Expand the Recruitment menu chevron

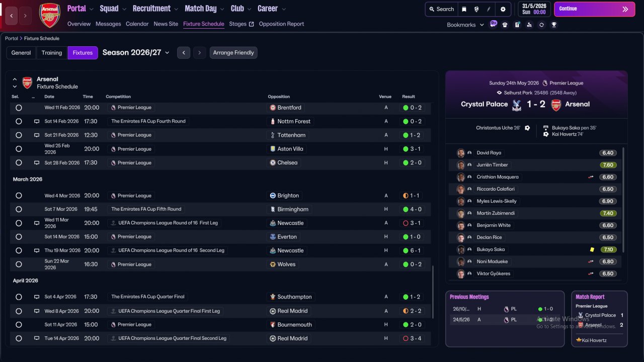tap(176, 9)
